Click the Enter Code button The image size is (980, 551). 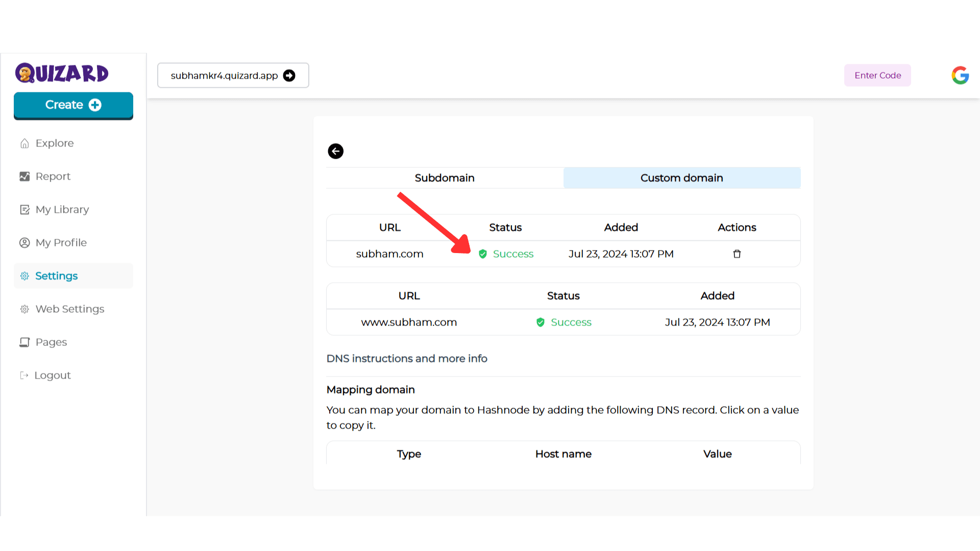(x=877, y=76)
